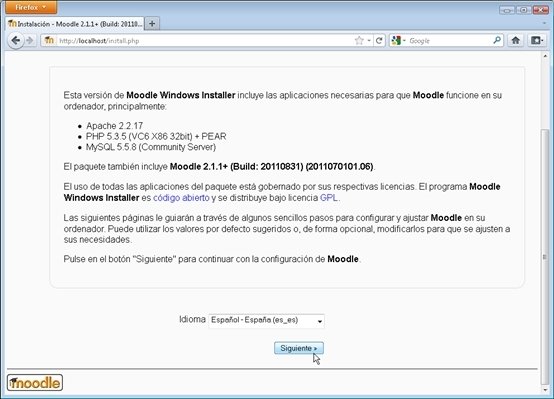Open the GPL license link

click(329, 198)
